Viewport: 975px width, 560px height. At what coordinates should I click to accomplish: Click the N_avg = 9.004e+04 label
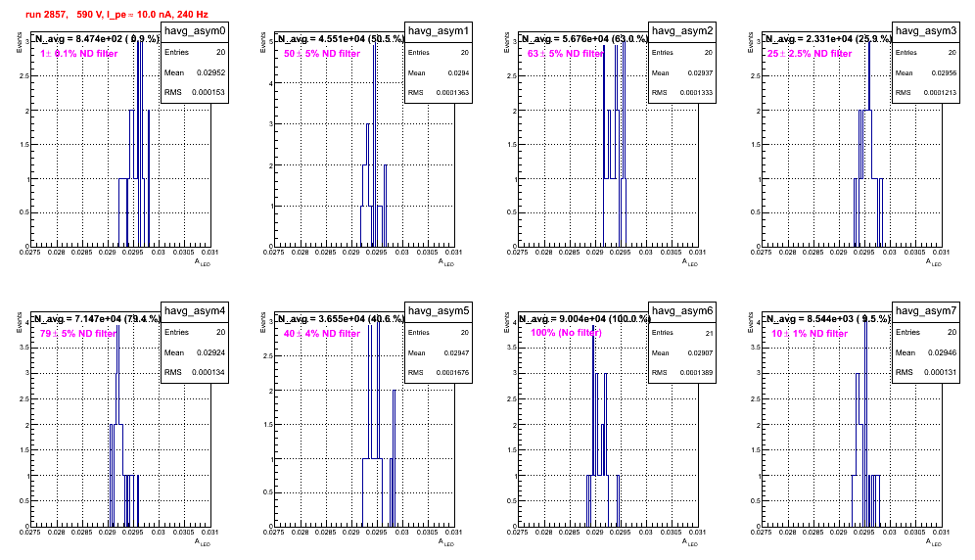coord(584,319)
